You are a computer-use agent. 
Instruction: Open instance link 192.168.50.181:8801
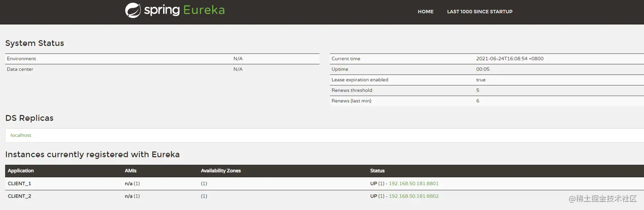click(414, 184)
